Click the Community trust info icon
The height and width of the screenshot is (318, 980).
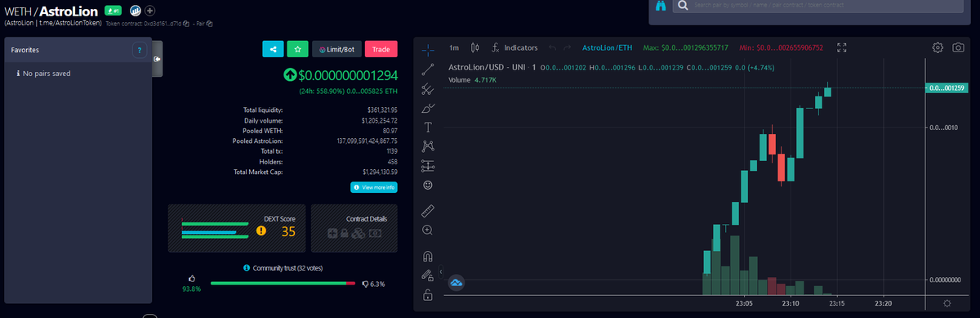pos(247,267)
